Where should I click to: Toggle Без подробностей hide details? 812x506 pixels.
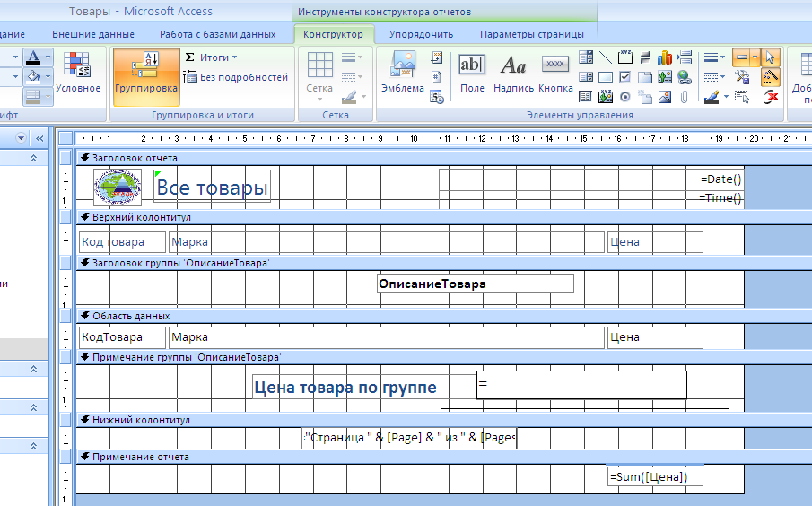(236, 77)
